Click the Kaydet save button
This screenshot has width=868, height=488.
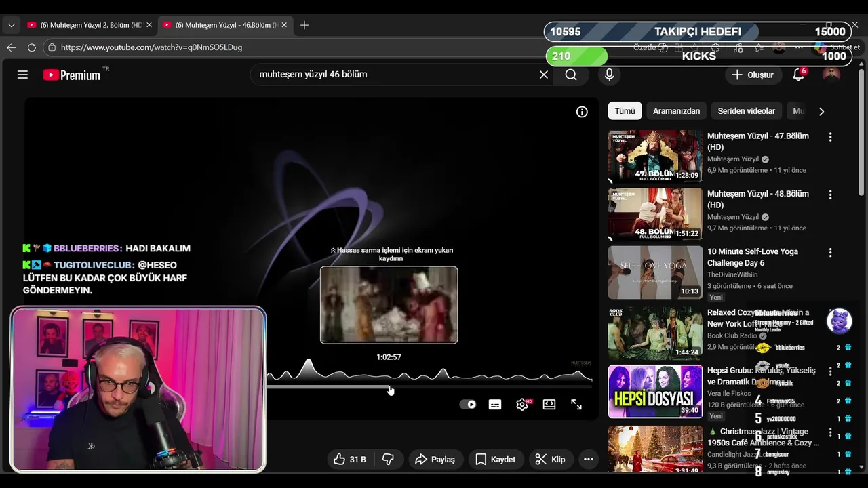(495, 460)
